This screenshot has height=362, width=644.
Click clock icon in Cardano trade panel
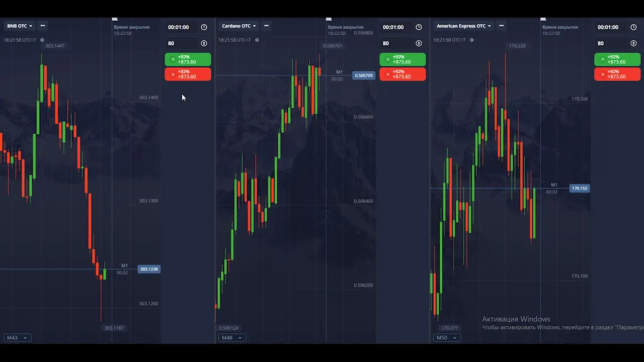(x=419, y=27)
